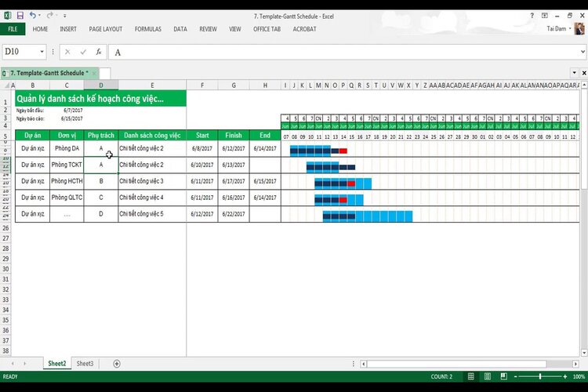588x392 pixels.
Task: Click the Save icon in quick access toolbar
Action: tap(20, 16)
